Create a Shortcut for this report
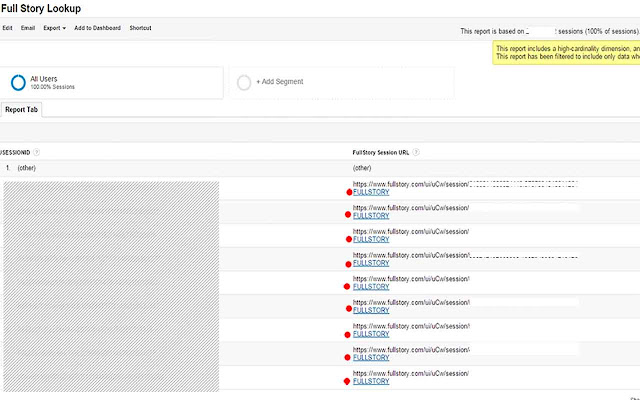Viewport: 640px width, 400px height. 140,28
